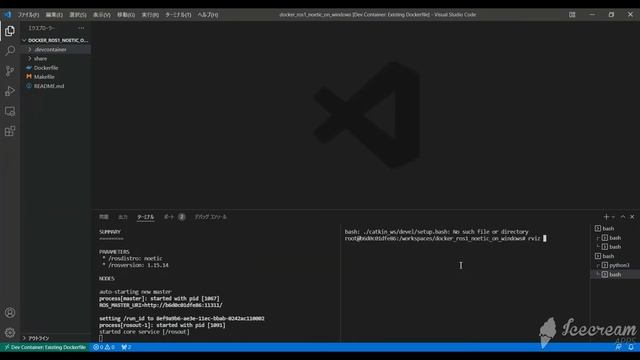640x360 pixels.
Task: Open the Source Control view
Action: tap(10, 71)
